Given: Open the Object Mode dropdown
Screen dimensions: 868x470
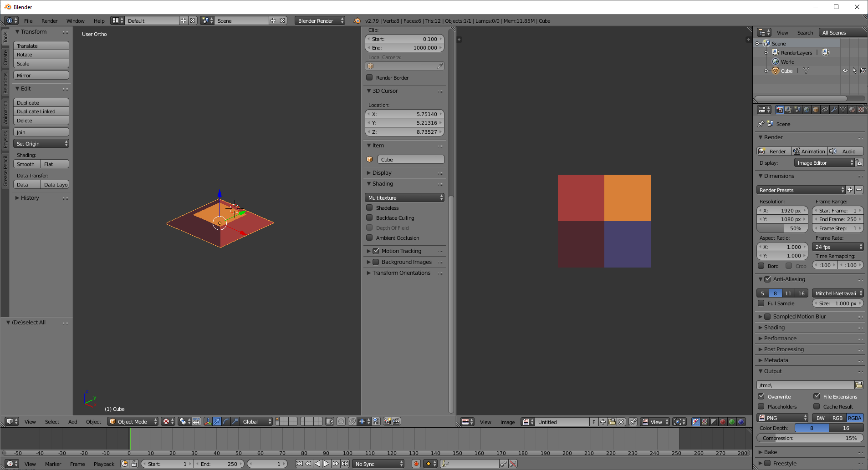Looking at the screenshot, I should click(133, 422).
